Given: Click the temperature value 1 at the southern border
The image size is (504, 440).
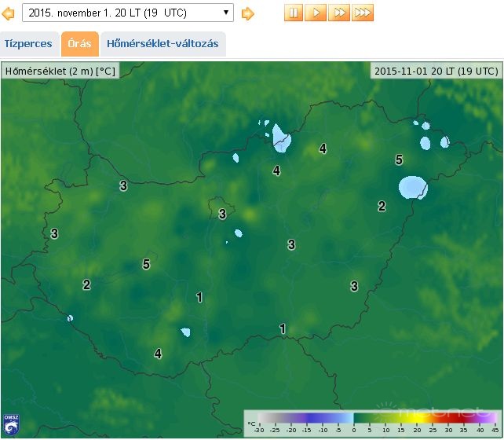Looking at the screenshot, I should (x=283, y=328).
